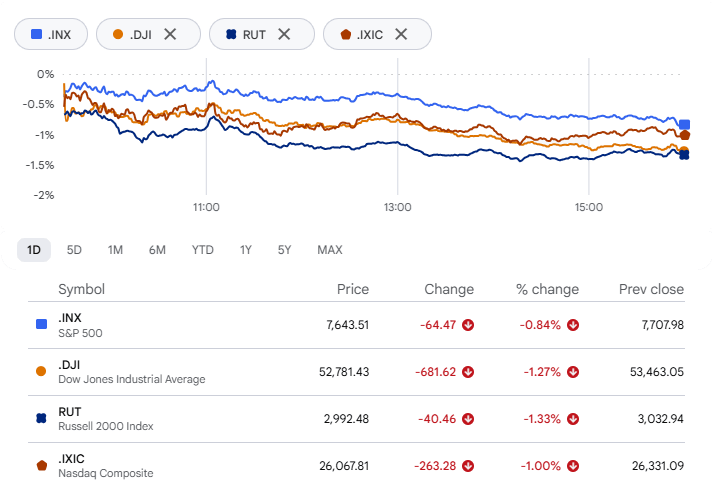Show the YTD performance range
Screen dimensions: 712x496
(x=202, y=250)
